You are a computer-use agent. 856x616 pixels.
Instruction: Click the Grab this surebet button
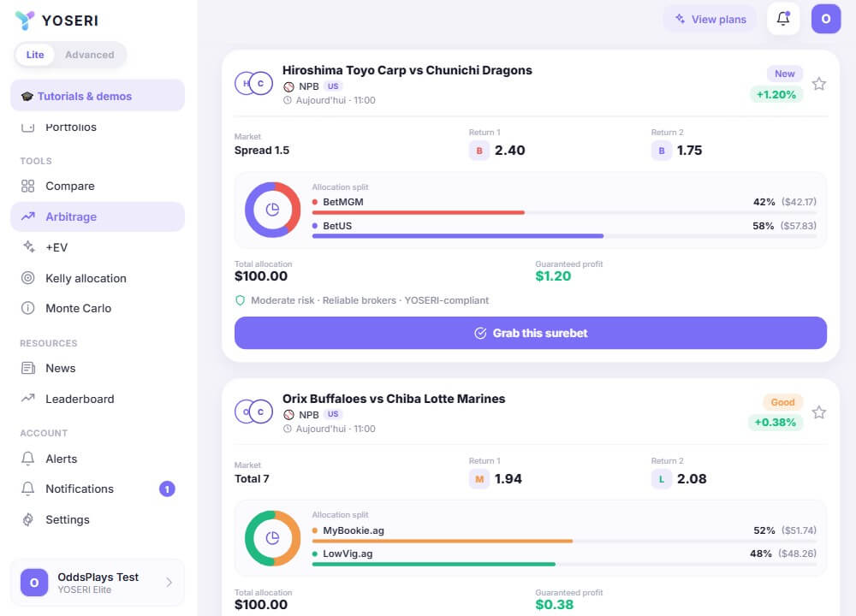531,333
